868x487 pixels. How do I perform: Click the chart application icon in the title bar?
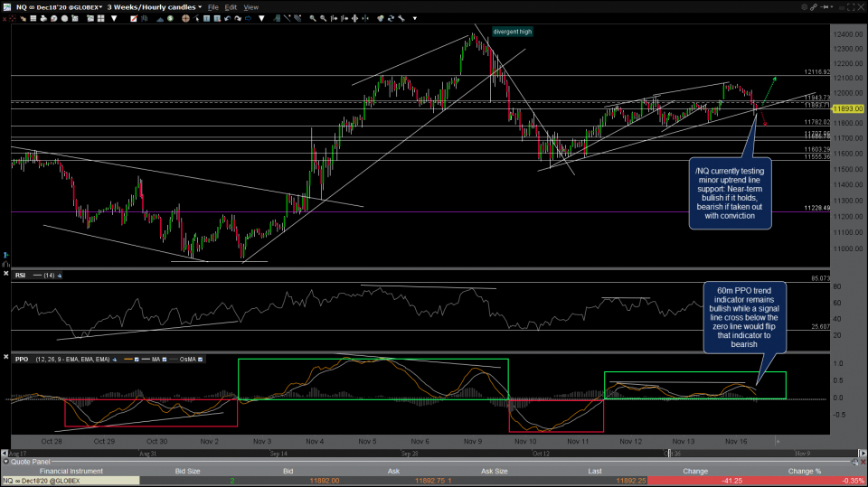pyautogui.click(x=6, y=7)
